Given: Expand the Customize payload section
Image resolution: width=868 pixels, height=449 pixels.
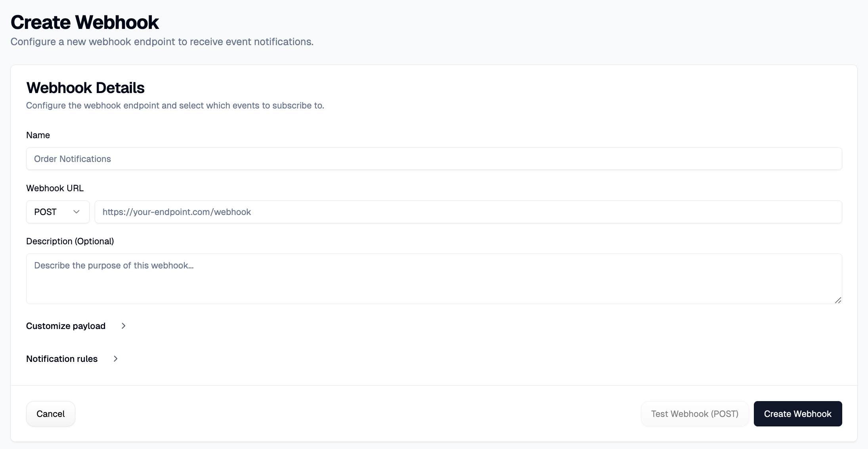Looking at the screenshot, I should pyautogui.click(x=65, y=326).
